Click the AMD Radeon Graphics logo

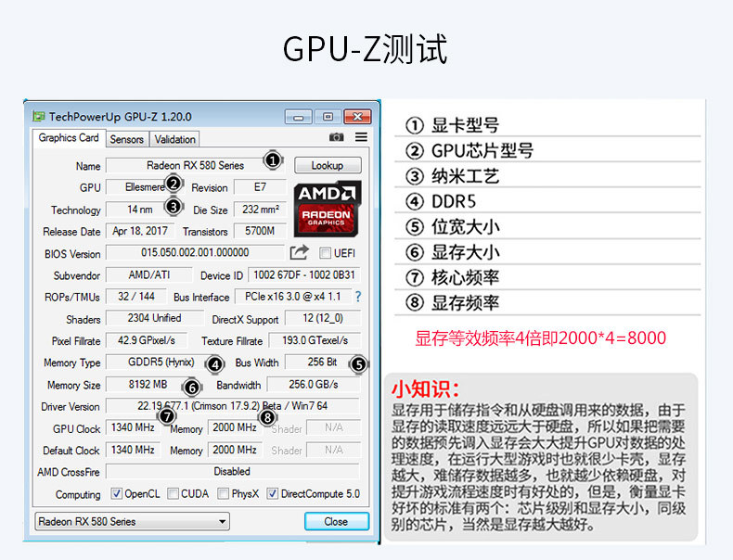[328, 209]
